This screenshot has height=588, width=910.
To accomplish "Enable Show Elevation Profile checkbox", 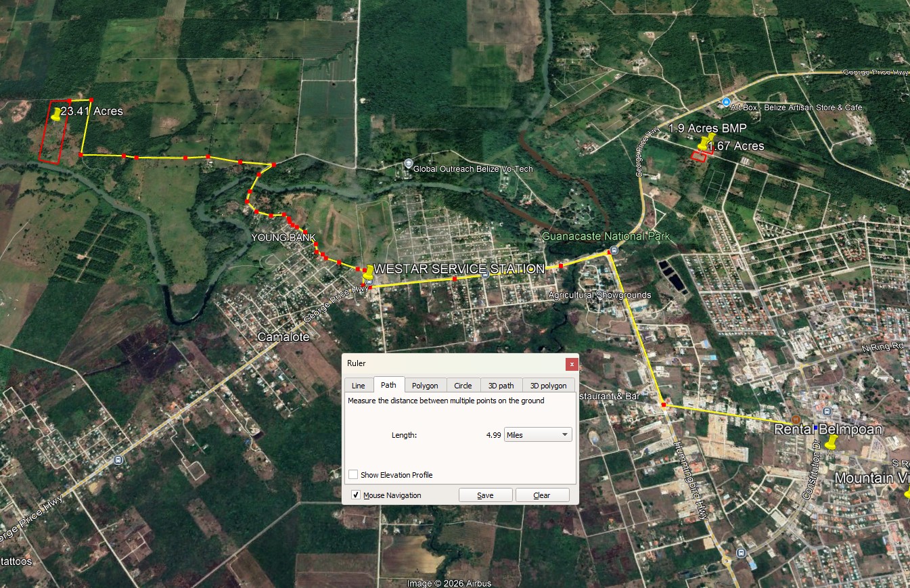I will (x=353, y=475).
